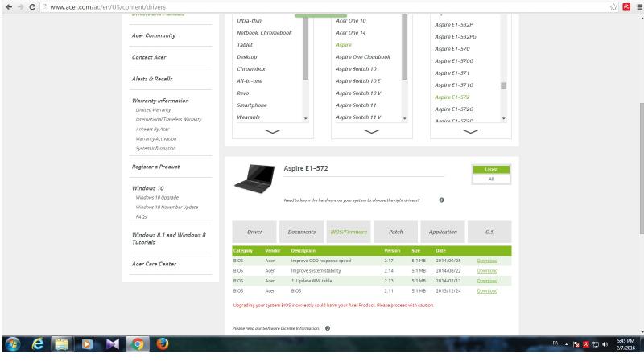
Task: Select Aspire Switch 11 in series list
Action: coord(356,105)
